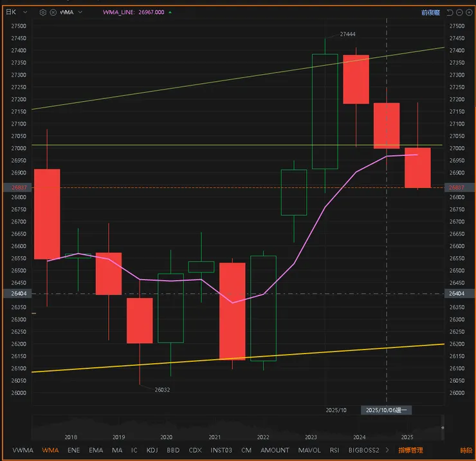Screen dimensions: 476x461
Task: Click the tall green candlestick below 27444
Action: click(325, 111)
